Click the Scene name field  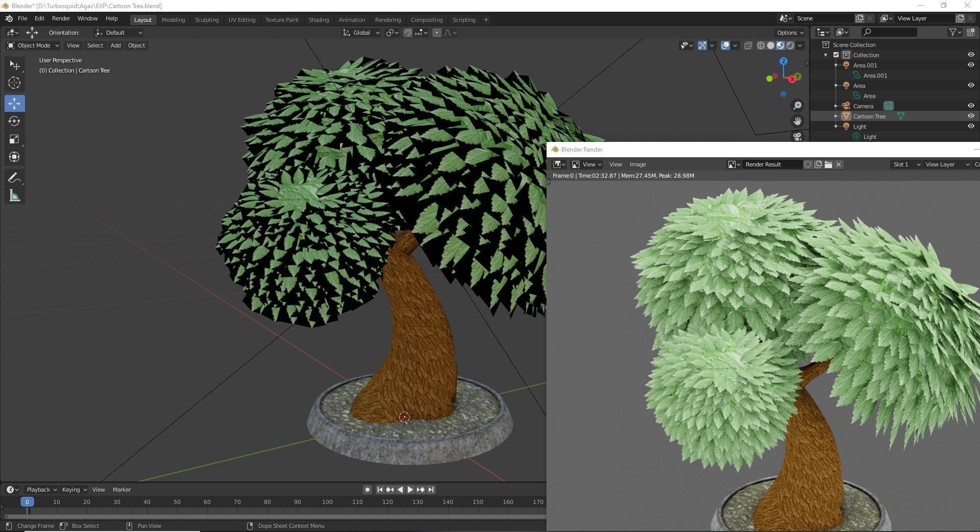[x=823, y=18]
